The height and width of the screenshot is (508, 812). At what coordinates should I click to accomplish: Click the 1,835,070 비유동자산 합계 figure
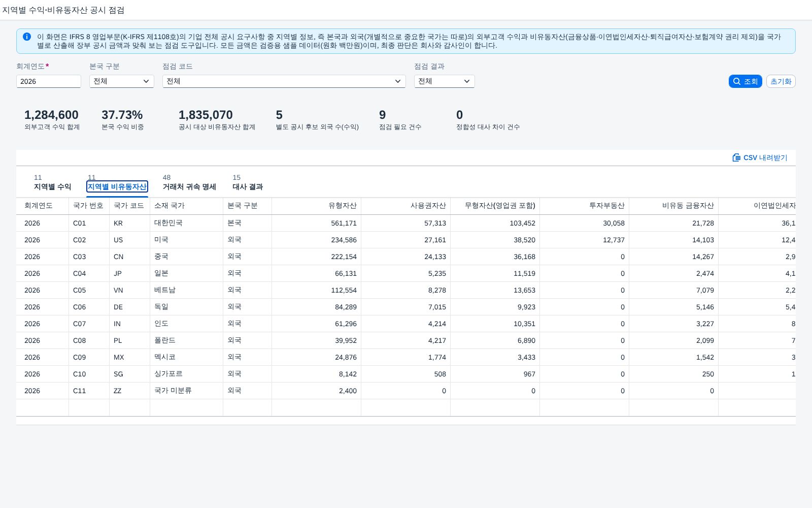[x=206, y=115]
